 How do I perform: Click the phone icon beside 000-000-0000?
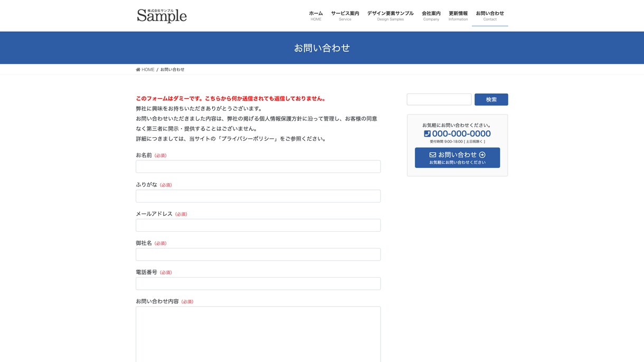pyautogui.click(x=427, y=134)
